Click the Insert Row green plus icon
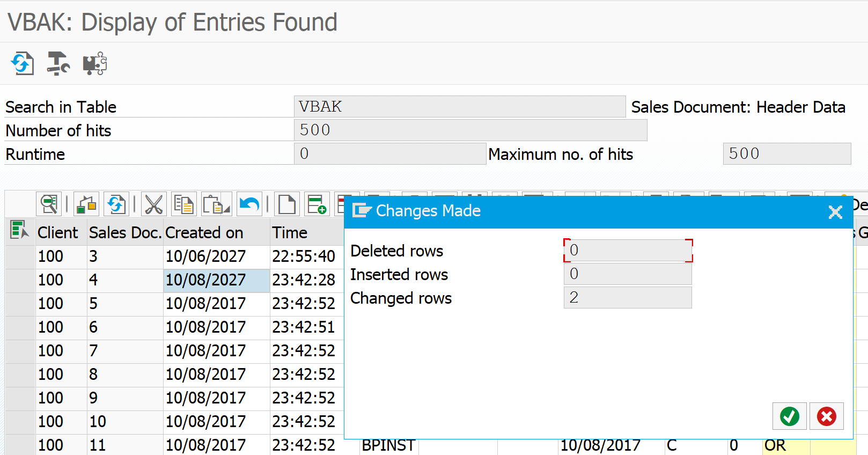 (x=317, y=204)
